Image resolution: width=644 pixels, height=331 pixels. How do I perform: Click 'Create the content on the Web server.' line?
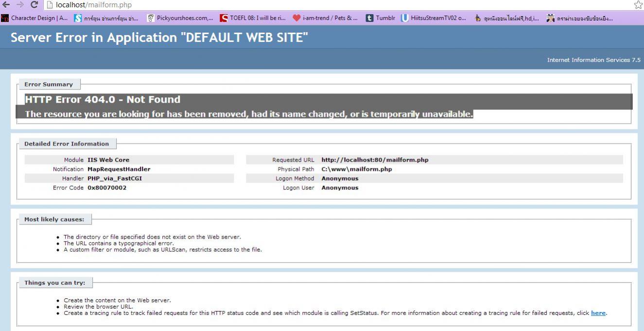coord(117,300)
